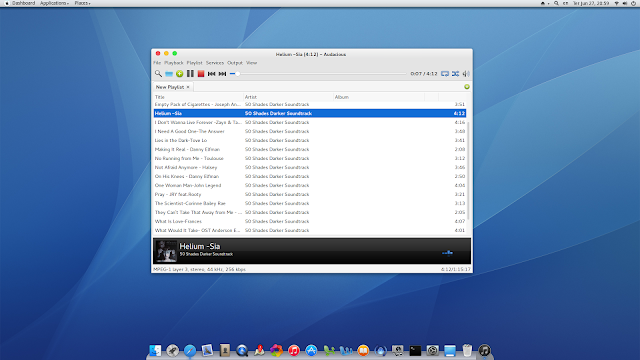Select "Lies in the Dark-Tove Lo"
The height and width of the screenshot is (360, 640).
point(310,140)
